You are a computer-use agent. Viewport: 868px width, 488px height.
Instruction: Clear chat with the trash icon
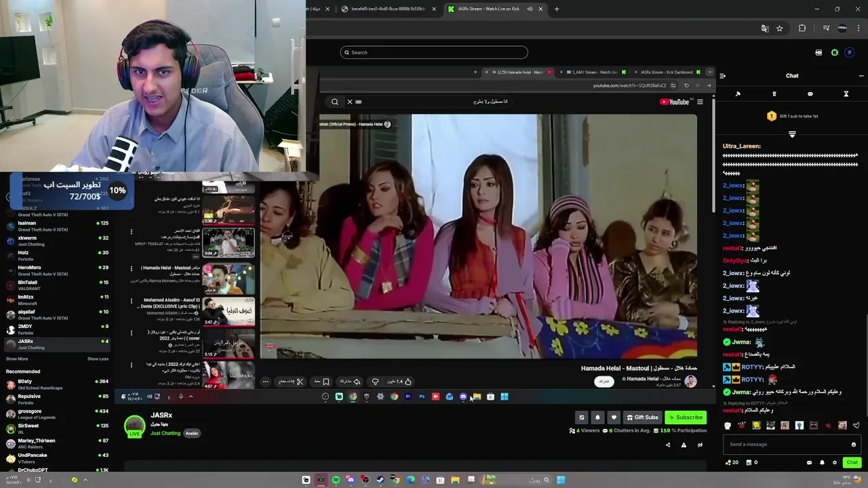click(774, 94)
